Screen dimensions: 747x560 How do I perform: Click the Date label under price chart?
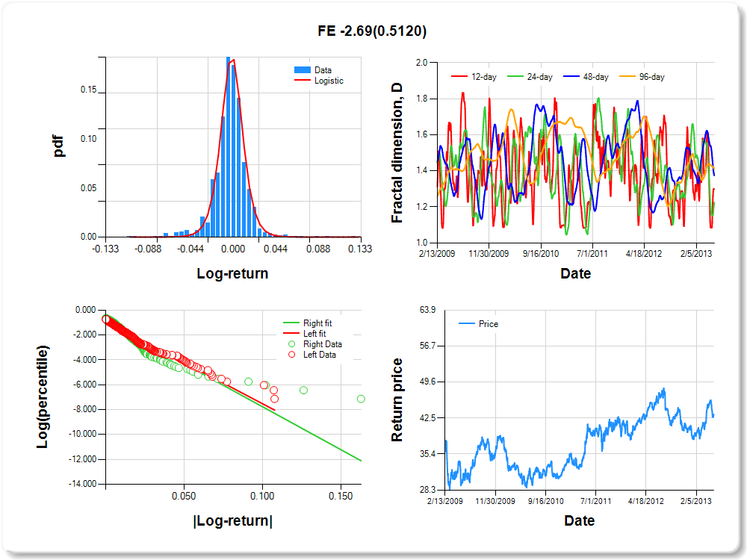tap(580, 521)
